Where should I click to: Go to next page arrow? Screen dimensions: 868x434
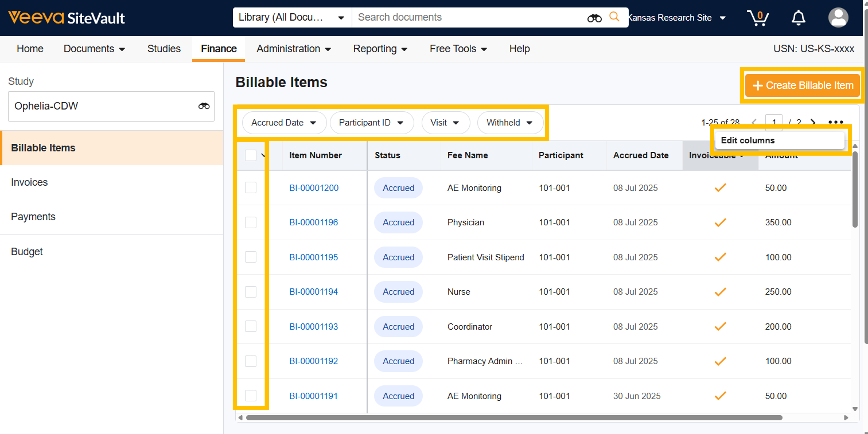pyautogui.click(x=813, y=122)
